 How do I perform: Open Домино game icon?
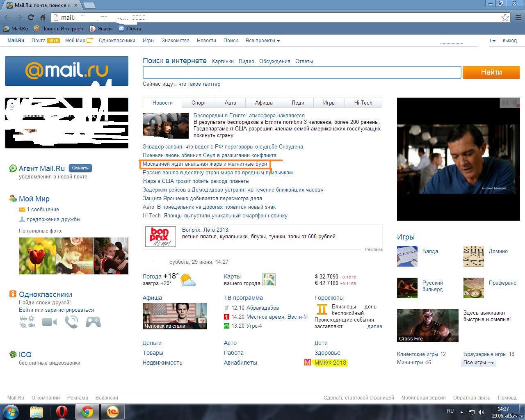click(x=474, y=256)
